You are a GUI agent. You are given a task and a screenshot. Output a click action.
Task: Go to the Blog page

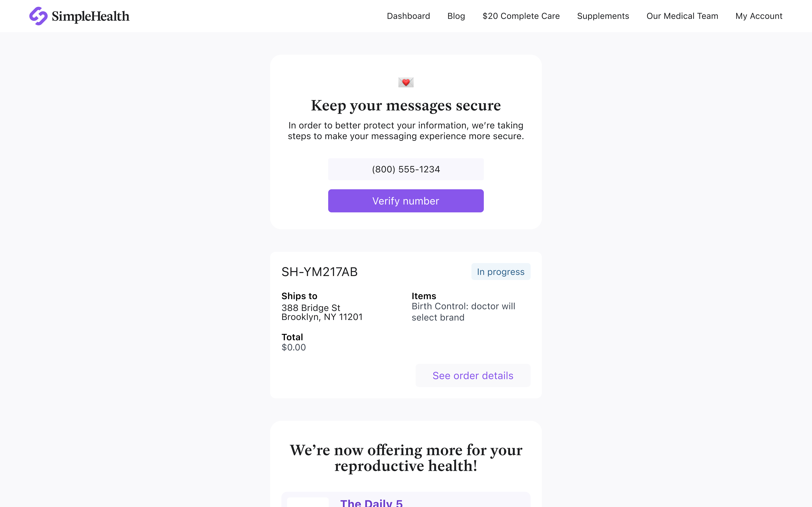click(x=456, y=16)
